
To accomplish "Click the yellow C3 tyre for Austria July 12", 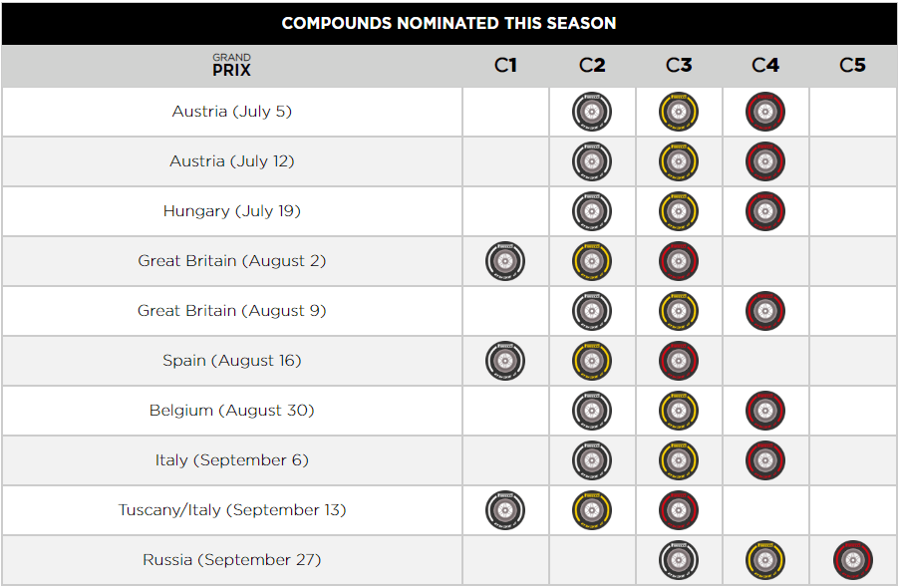I will pos(679,161).
